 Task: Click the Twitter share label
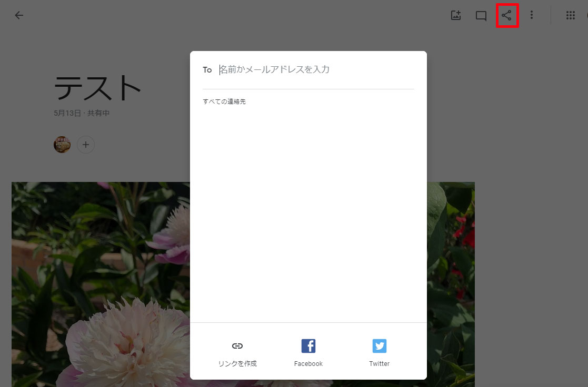[x=379, y=364]
